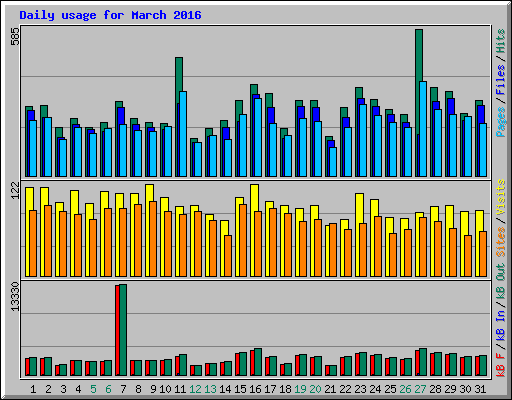Click the green day label 13
This screenshot has height=400, width=512.
point(210,389)
